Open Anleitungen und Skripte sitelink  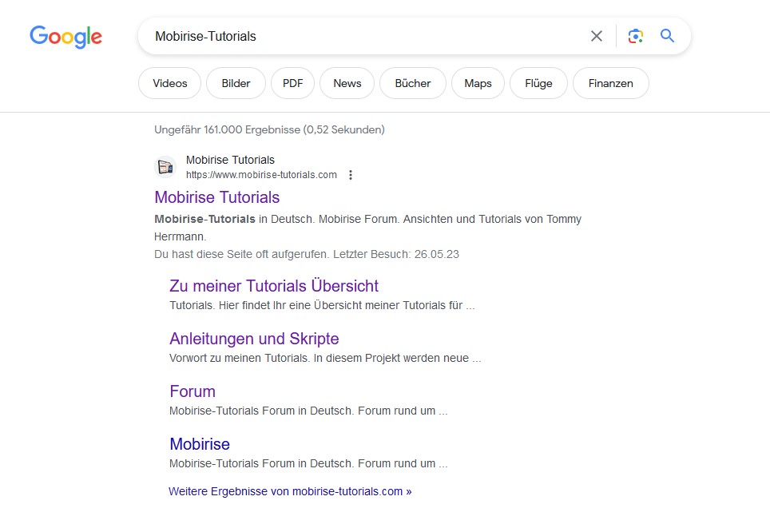[254, 339]
